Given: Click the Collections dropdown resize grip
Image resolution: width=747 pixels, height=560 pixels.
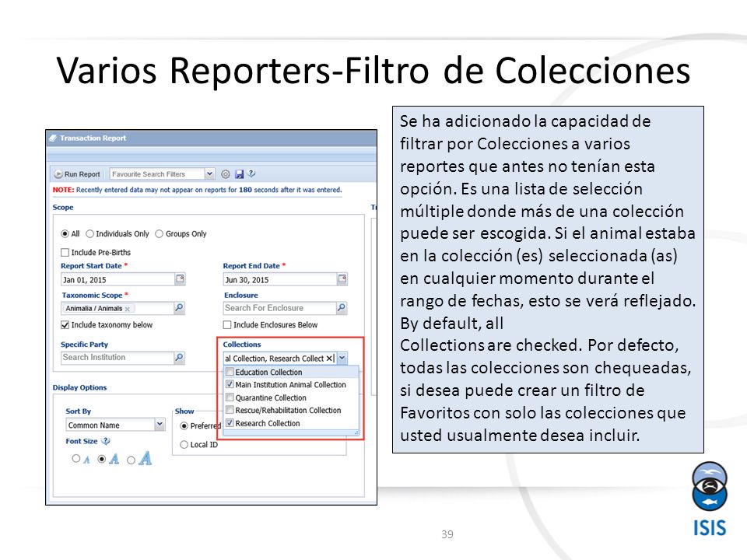Looking at the screenshot, I should (356, 432).
